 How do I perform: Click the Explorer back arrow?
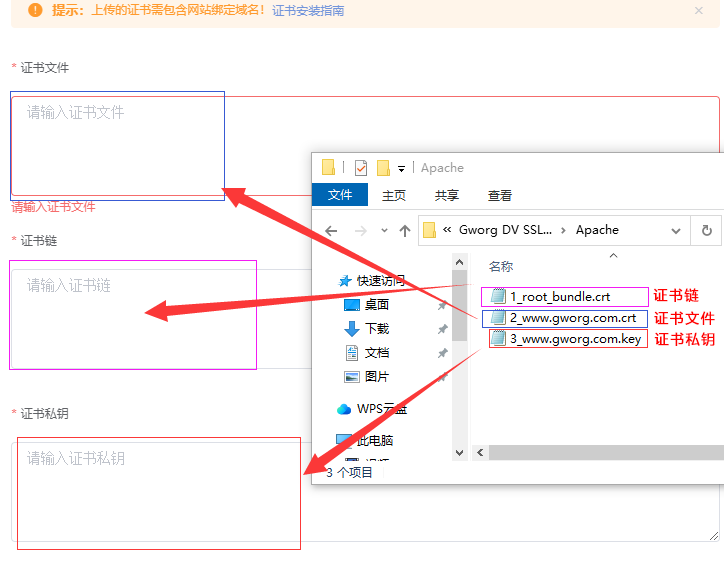coord(331,230)
